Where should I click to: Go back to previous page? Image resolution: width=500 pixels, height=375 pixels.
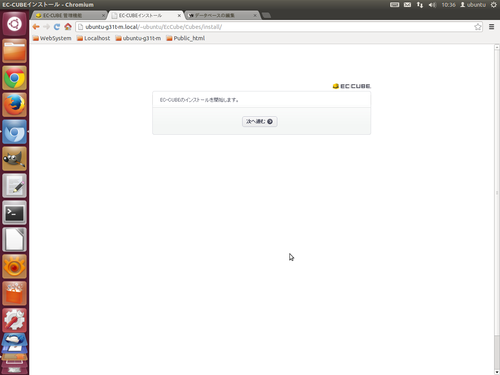[x=36, y=27]
